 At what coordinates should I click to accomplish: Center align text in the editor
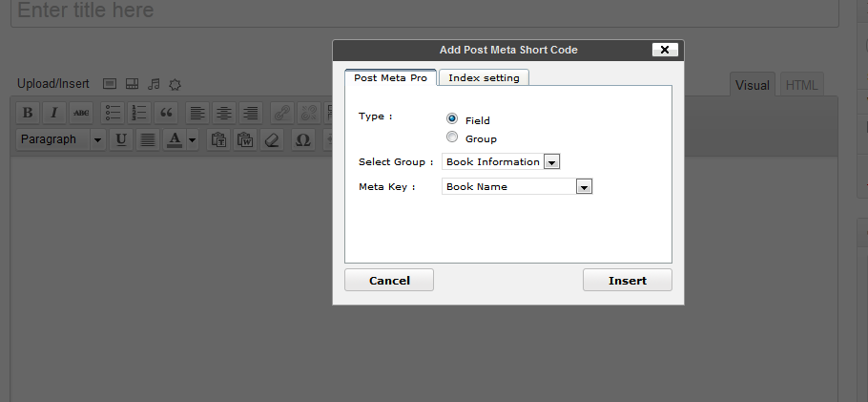tap(223, 113)
